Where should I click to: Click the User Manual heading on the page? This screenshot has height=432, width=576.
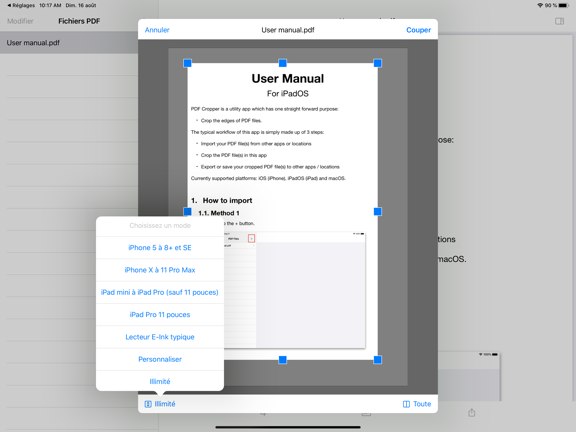[288, 79]
